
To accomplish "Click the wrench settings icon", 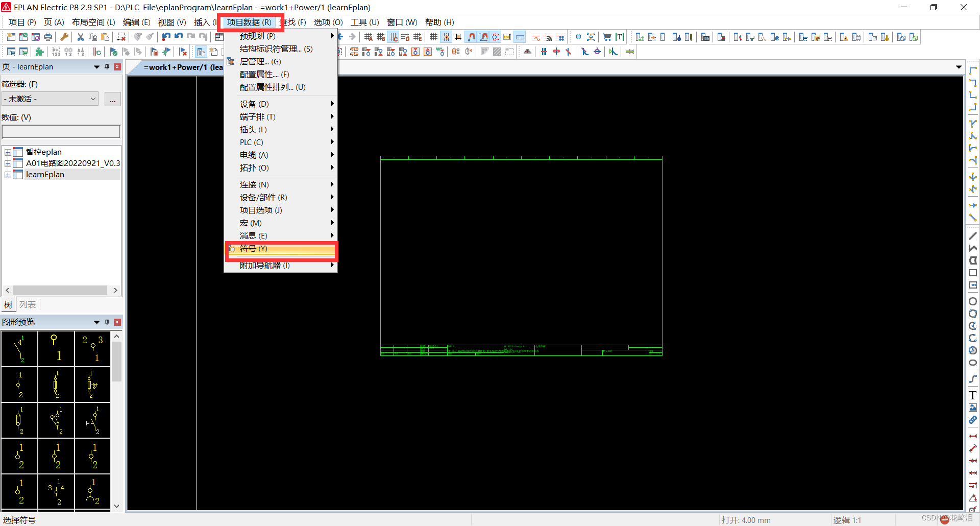I will [64, 37].
